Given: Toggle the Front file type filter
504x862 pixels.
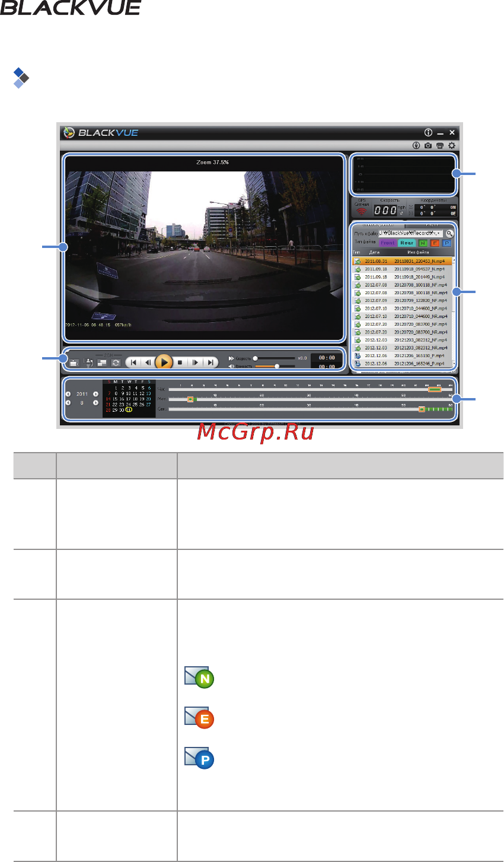Looking at the screenshot, I should coord(388,243).
